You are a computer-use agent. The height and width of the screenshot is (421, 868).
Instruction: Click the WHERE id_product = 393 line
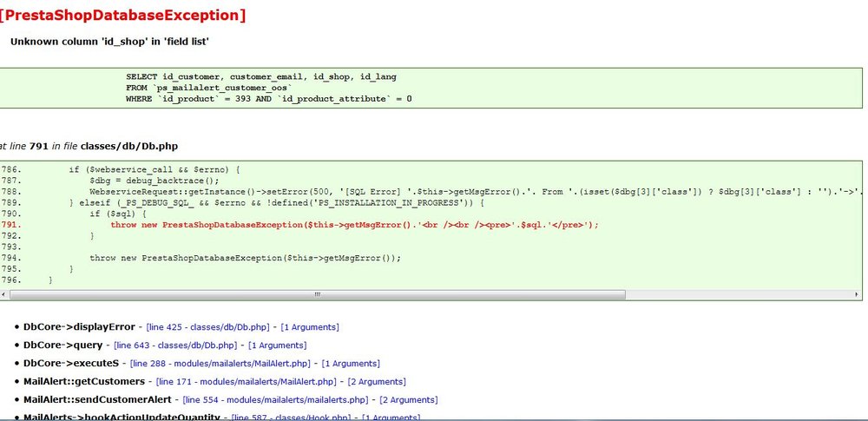tap(268, 99)
